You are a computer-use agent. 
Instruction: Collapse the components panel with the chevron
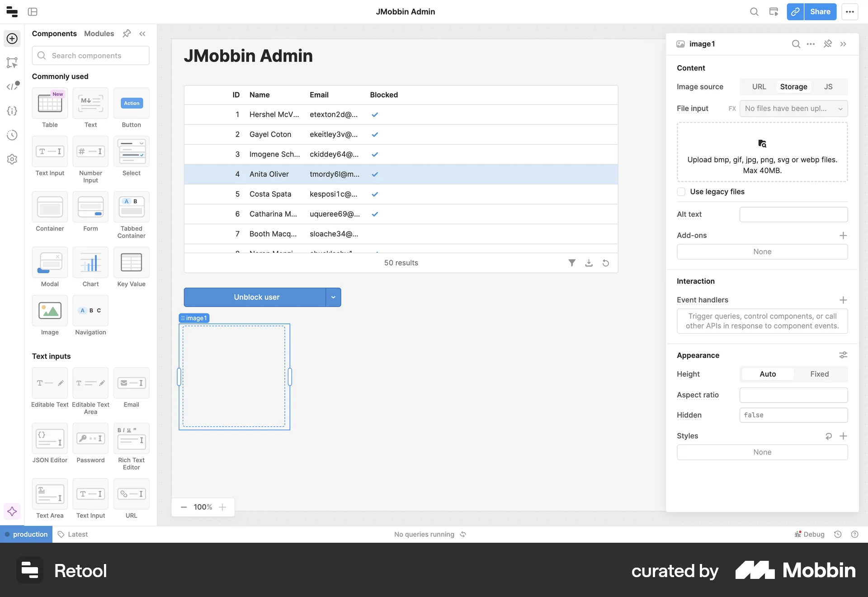tap(142, 33)
